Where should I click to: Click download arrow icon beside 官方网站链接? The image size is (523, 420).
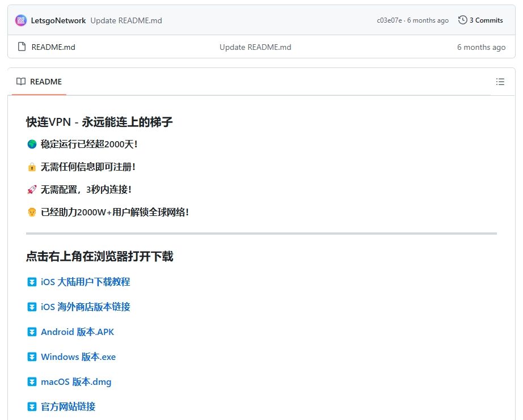tap(32, 406)
